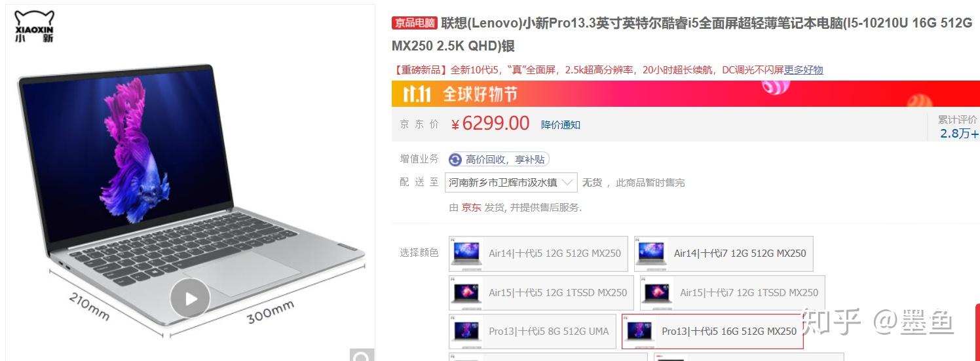Click the 11.11 全球好物节 banner
The width and height of the screenshot is (980, 361).
[685, 94]
